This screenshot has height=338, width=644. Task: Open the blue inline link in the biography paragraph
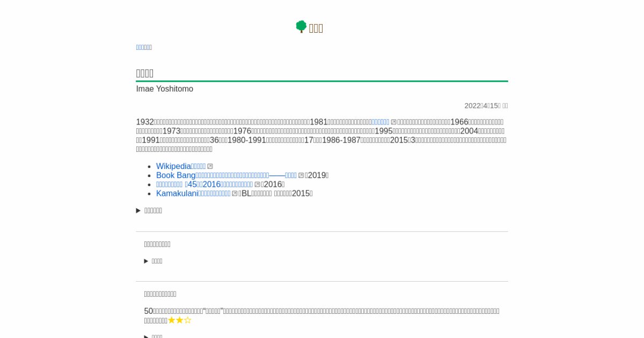pos(380,122)
